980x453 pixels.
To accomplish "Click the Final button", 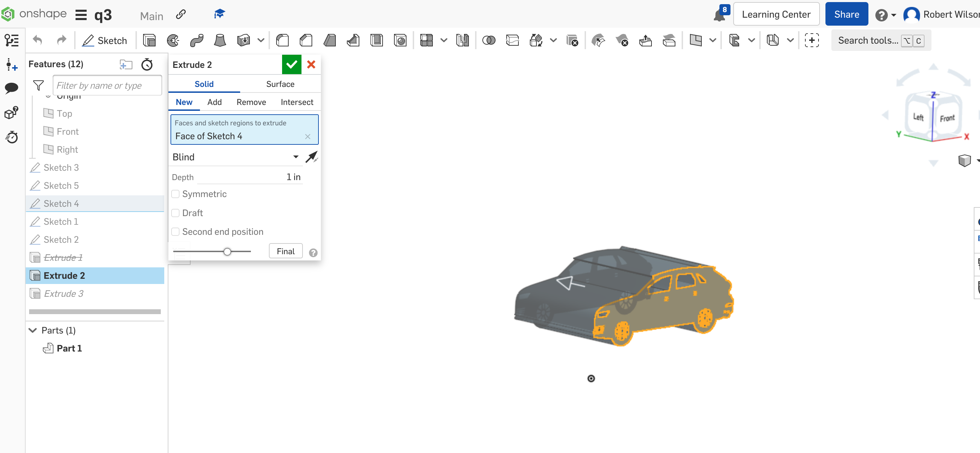I will [286, 251].
